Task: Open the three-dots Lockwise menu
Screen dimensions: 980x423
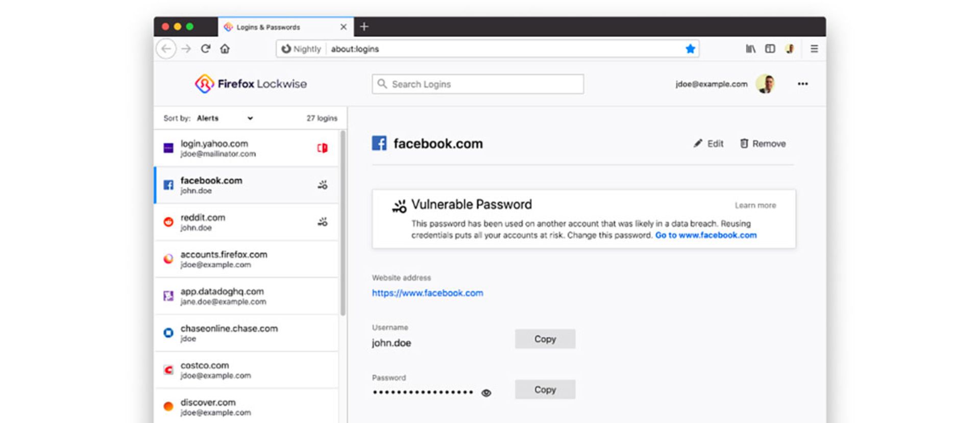Action: (802, 84)
